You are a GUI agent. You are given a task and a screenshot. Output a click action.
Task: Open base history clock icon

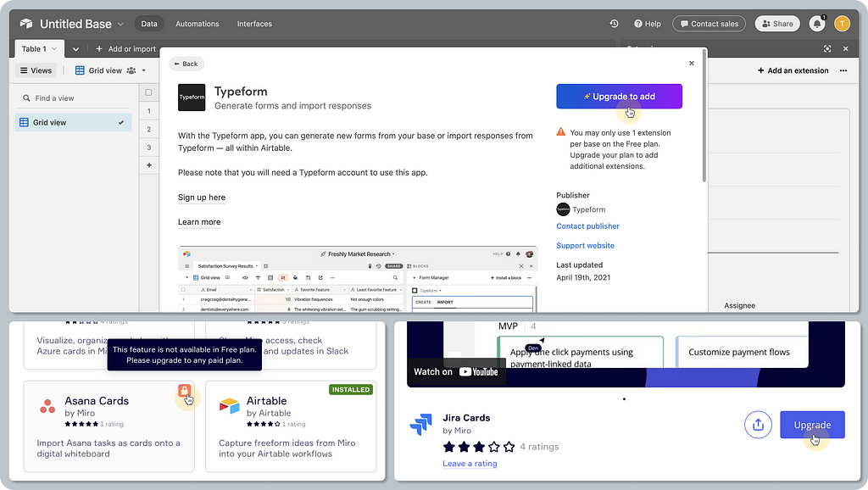614,24
